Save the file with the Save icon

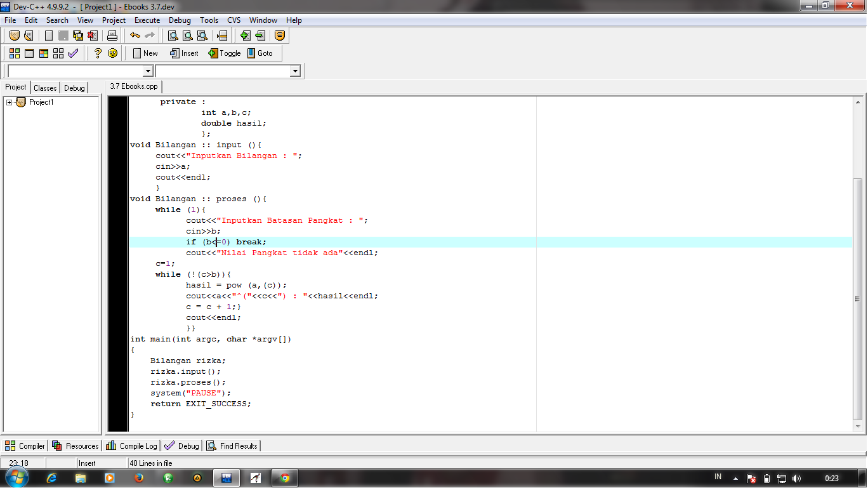(x=77, y=36)
